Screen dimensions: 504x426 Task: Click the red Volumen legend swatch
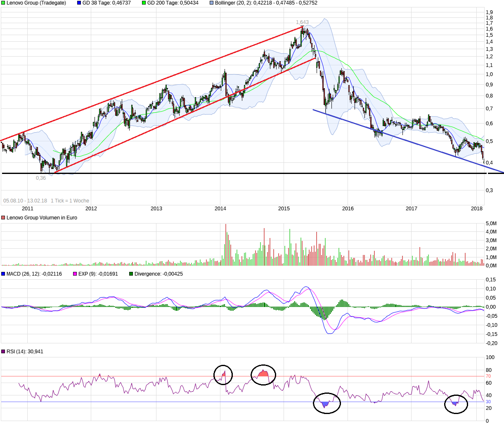(3, 218)
